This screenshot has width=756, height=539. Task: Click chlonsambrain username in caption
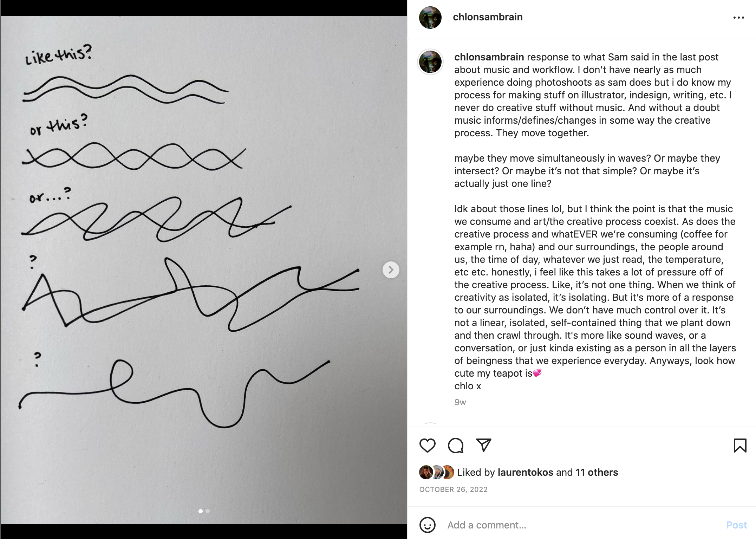[489, 57]
